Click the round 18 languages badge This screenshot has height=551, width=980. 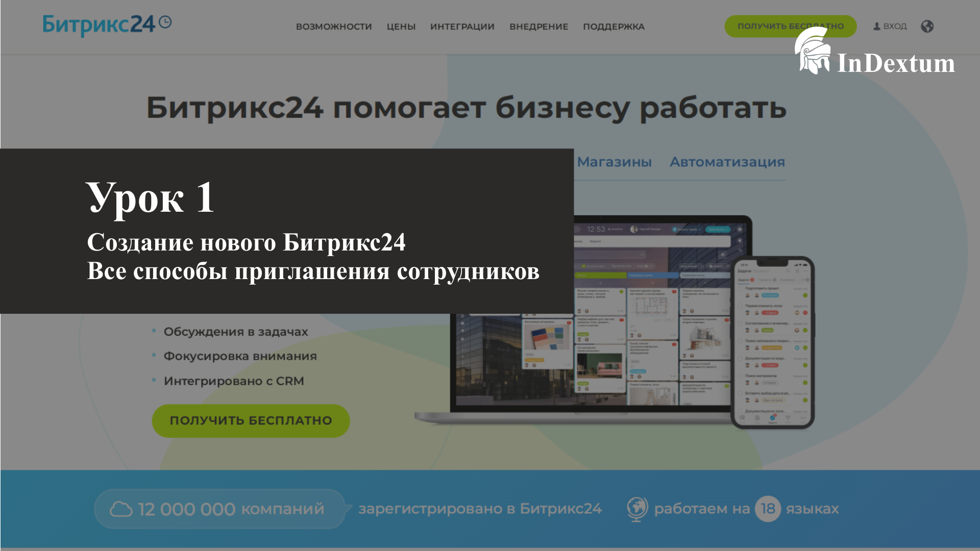coord(768,509)
